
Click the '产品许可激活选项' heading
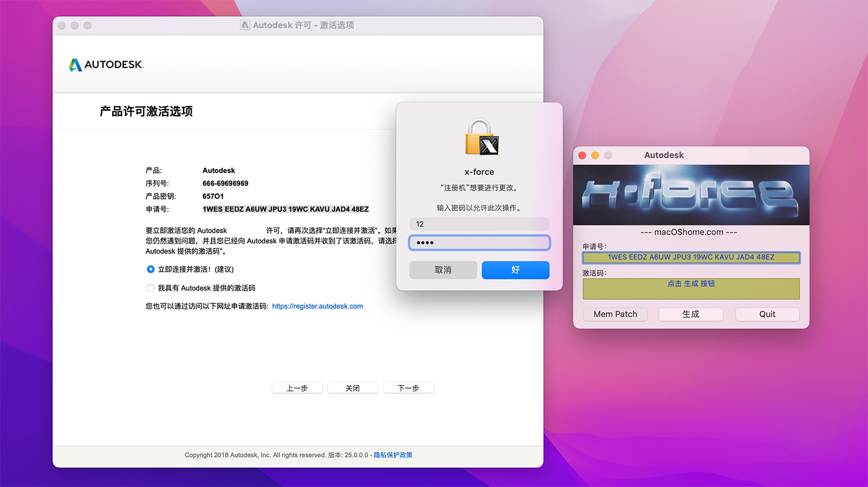[146, 111]
